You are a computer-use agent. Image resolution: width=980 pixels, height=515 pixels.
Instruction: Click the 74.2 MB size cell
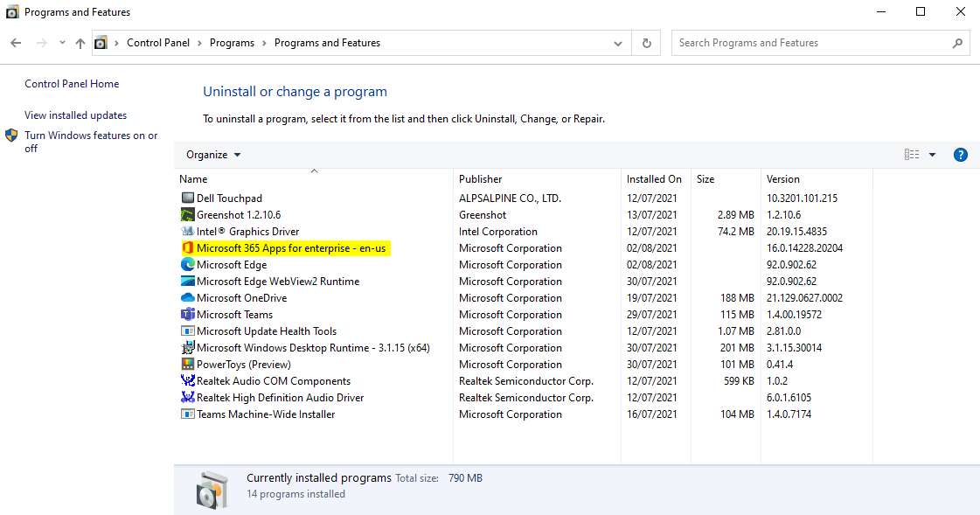(x=735, y=231)
